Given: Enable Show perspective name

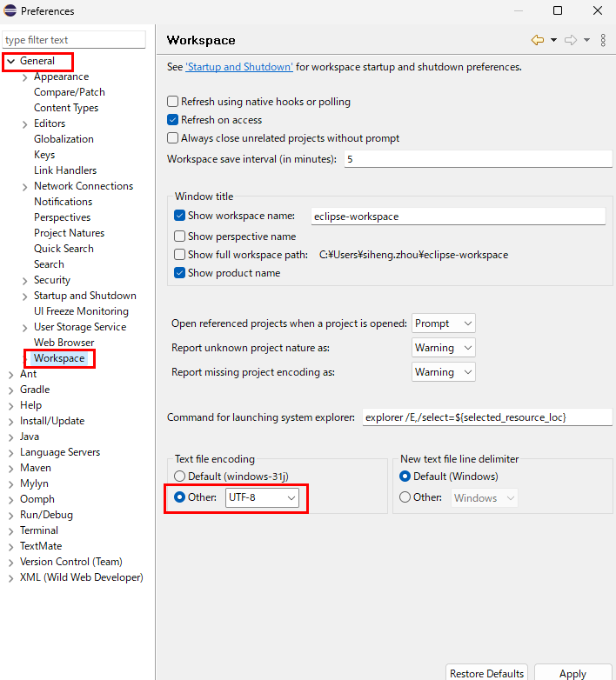Looking at the screenshot, I should [x=179, y=237].
